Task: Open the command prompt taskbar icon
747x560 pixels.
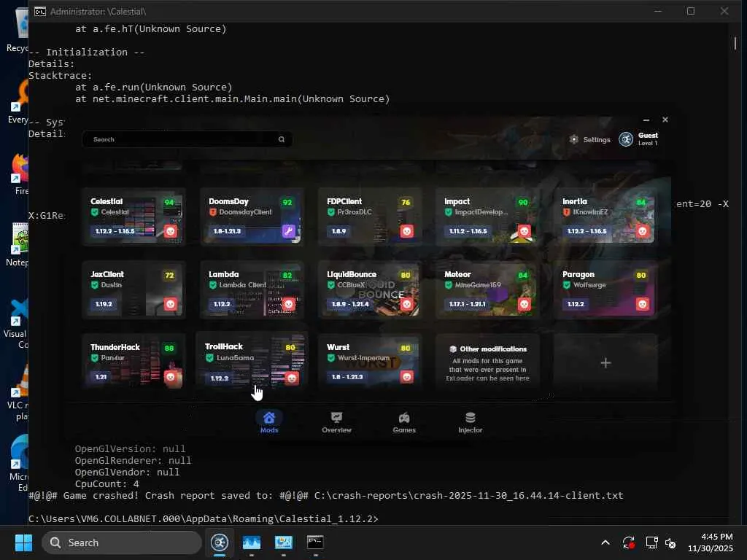Action: (x=315, y=542)
